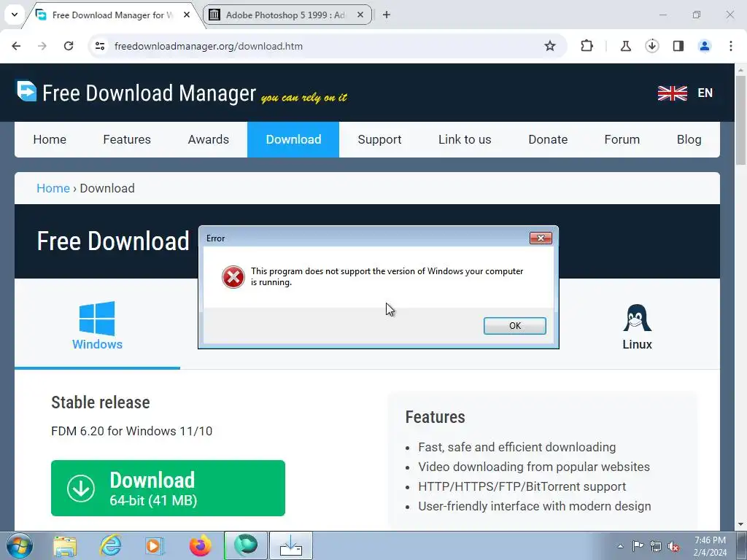747x560 pixels.
Task: Open the Features menu item
Action: tap(127, 139)
